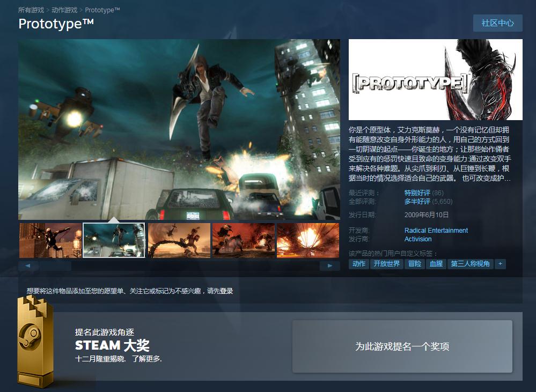Screen dimensions: 536x392
Task: Open recent reviews 特别好评 link
Action: 417,193
